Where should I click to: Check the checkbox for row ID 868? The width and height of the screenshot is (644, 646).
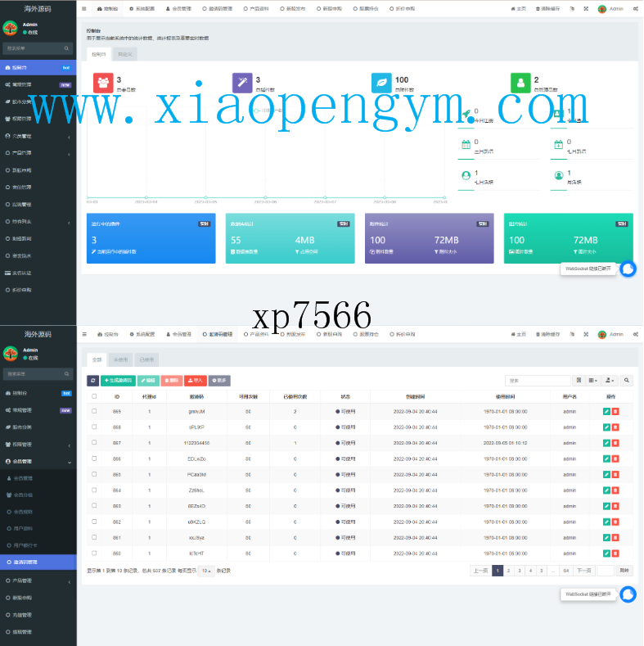(94, 427)
